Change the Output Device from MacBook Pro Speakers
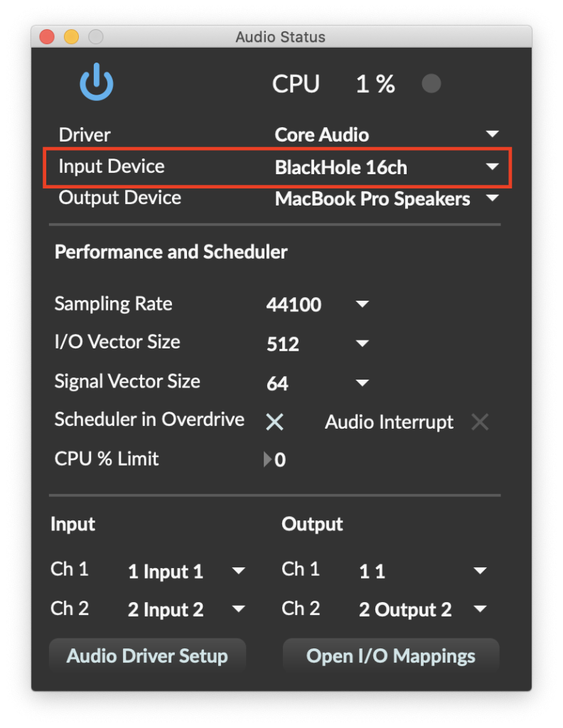Image resolution: width=563 pixels, height=728 pixels. [x=492, y=199]
